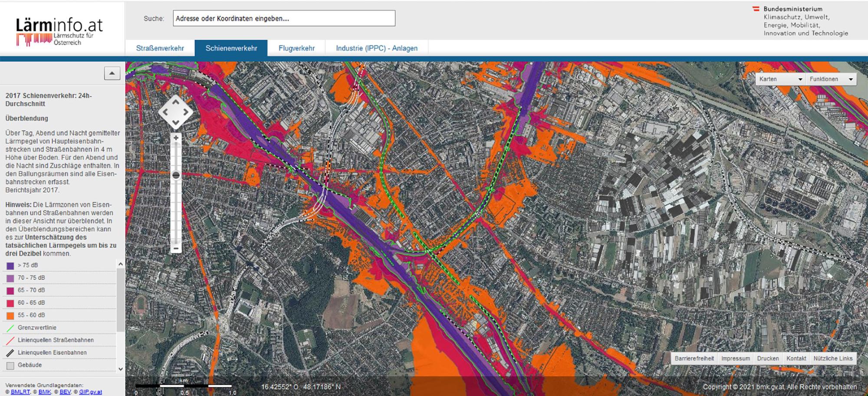The image size is (868, 396).
Task: Click the Drucken button
Action: click(768, 358)
